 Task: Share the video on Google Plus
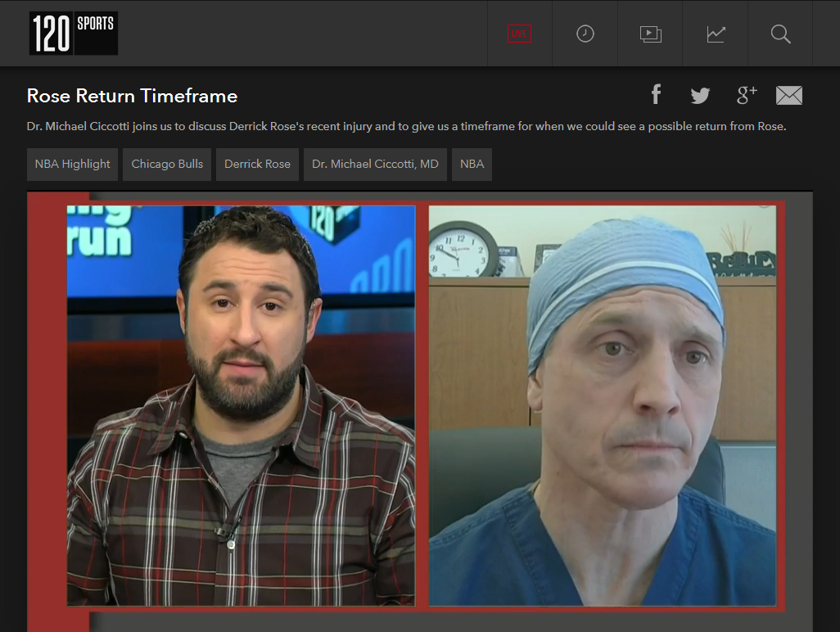[746, 95]
